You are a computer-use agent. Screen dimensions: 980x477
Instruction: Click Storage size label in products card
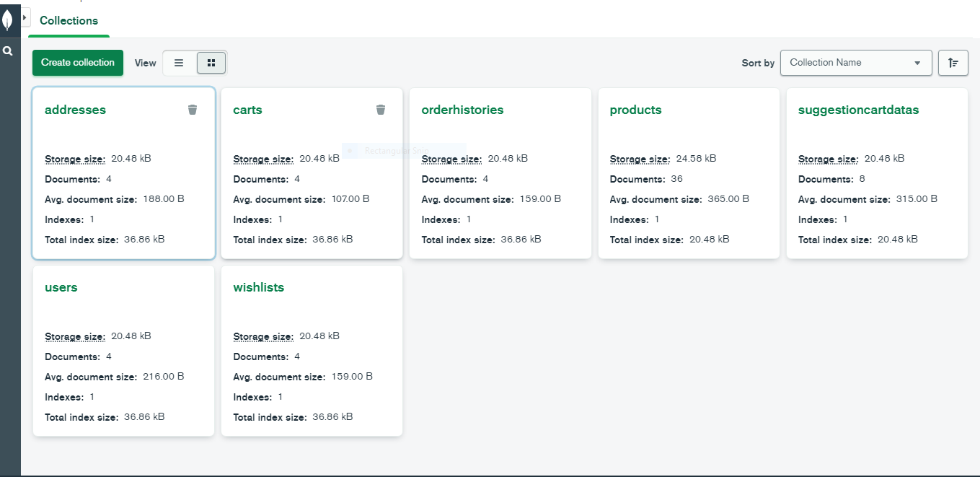click(640, 159)
